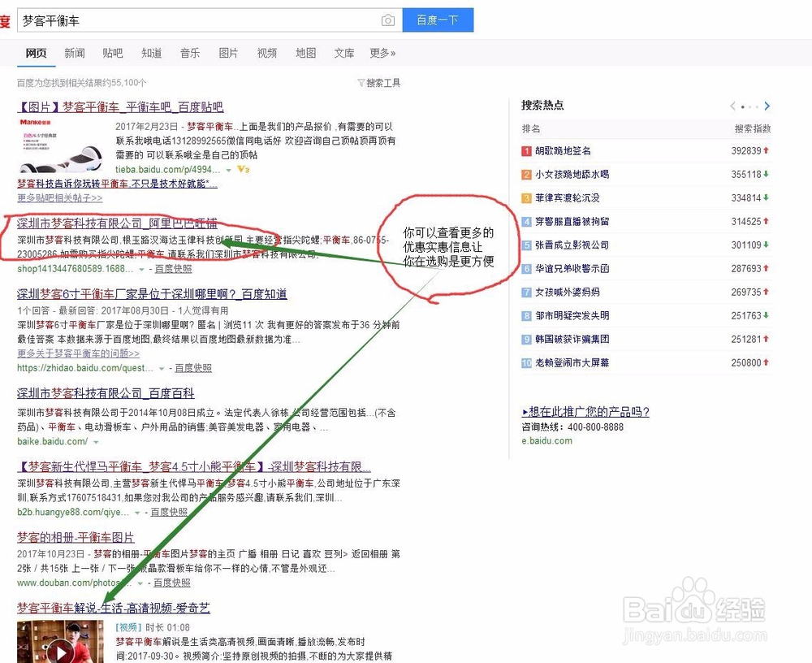Open 更多贴吧相关帖子>> link
Image resolution: width=812 pixels, height=663 pixels.
[x=59, y=198]
